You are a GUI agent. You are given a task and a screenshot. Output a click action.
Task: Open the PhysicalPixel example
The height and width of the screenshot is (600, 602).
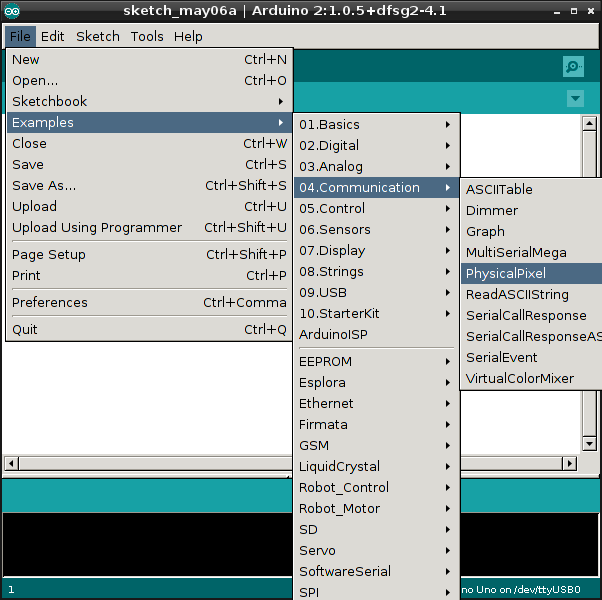point(531,273)
